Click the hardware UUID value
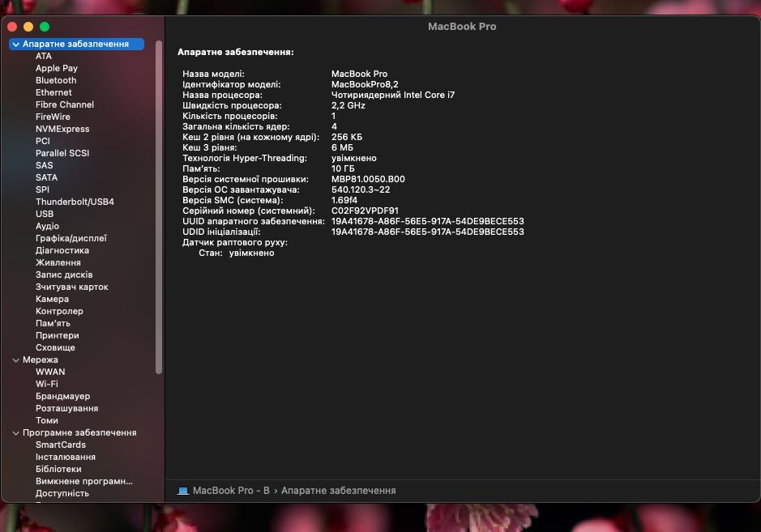Screen dimensions: 761x532 coord(428,221)
